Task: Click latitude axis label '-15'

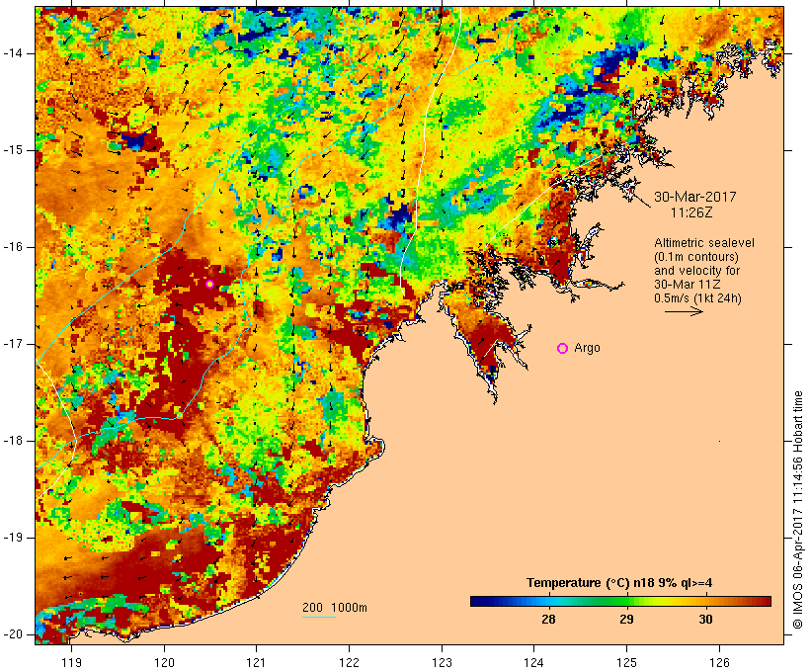Action: pyautogui.click(x=13, y=150)
